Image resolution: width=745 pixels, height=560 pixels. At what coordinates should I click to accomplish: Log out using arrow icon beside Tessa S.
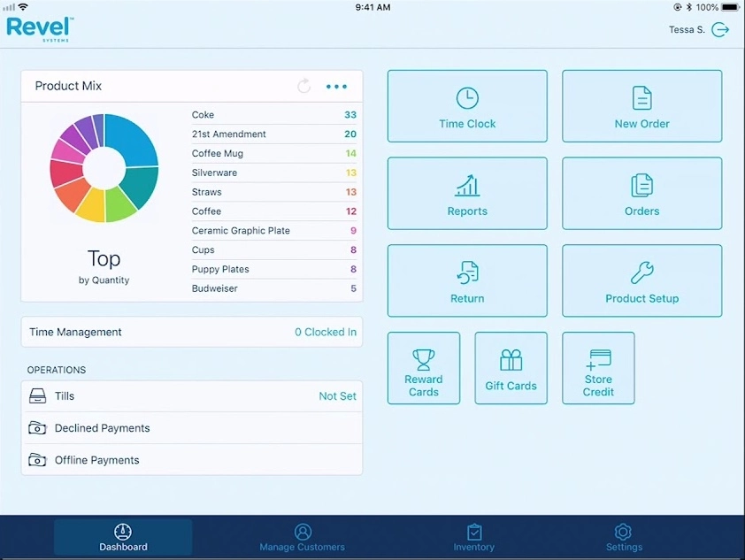point(720,29)
